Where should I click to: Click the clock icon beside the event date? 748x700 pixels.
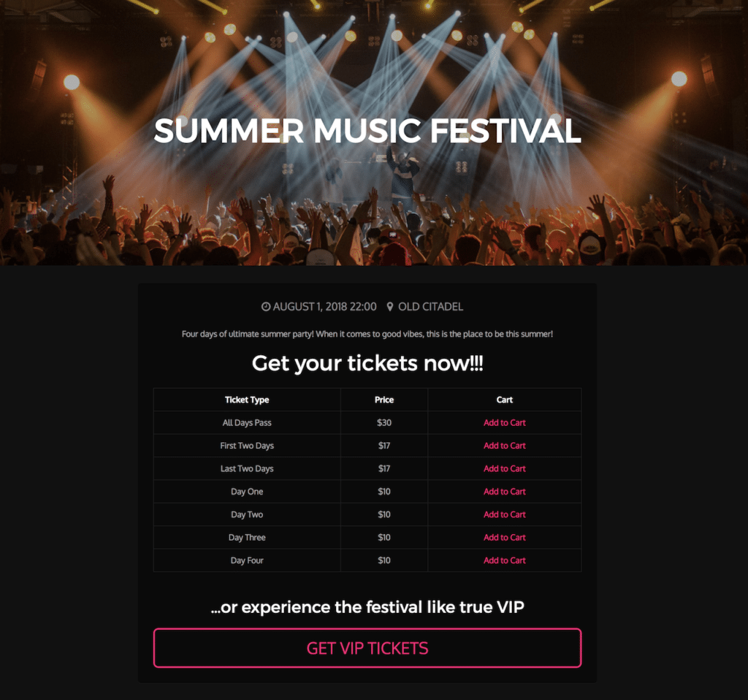tap(266, 306)
